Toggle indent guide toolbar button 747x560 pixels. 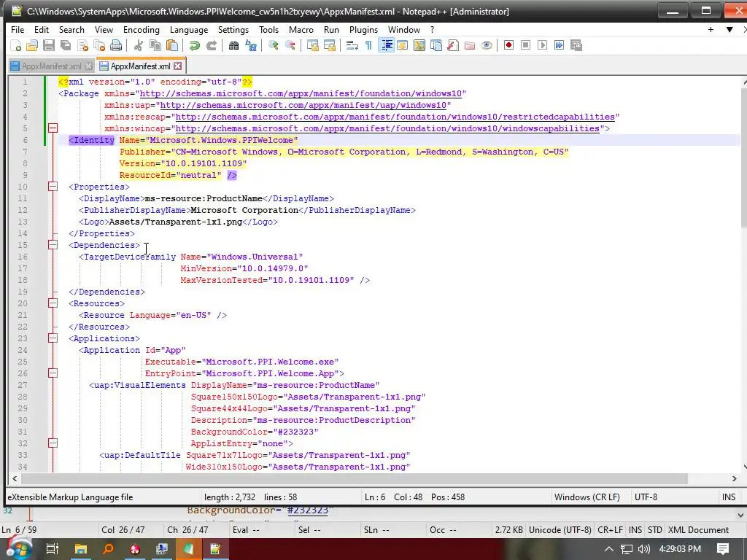[x=387, y=46]
